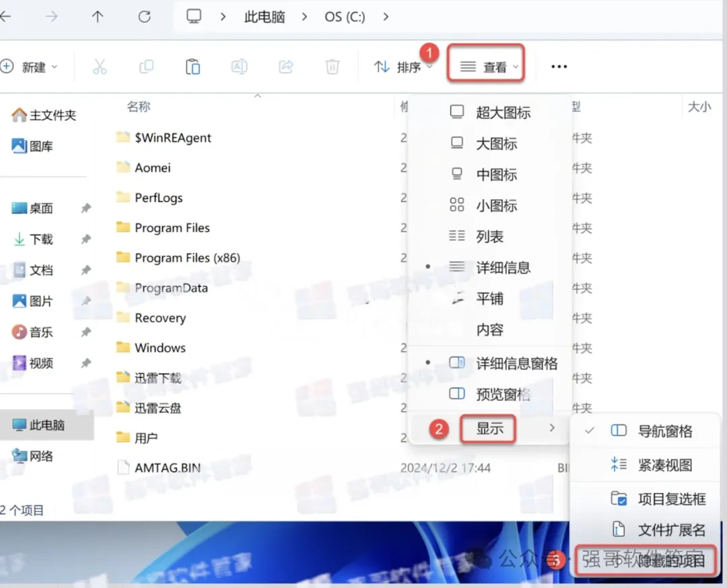Refresh the current folder
727x588 pixels.
pos(144,17)
